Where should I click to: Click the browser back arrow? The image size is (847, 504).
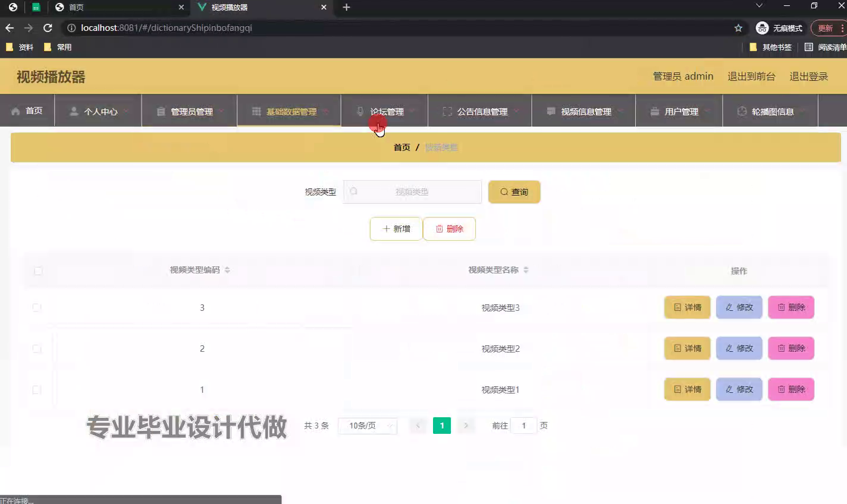(x=10, y=28)
